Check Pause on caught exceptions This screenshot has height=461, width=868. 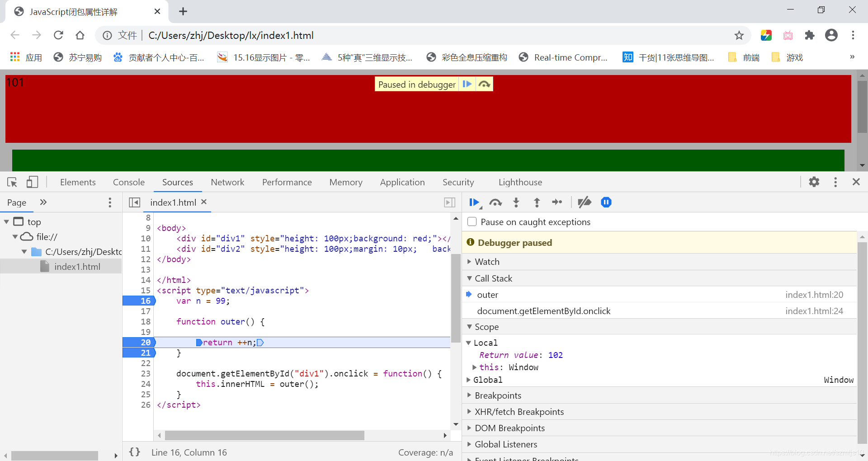472,222
